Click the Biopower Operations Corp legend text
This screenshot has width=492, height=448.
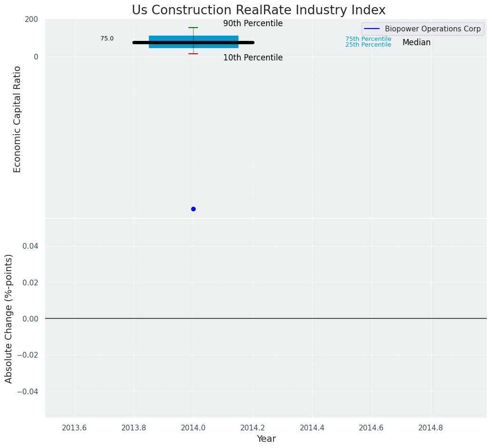click(433, 29)
